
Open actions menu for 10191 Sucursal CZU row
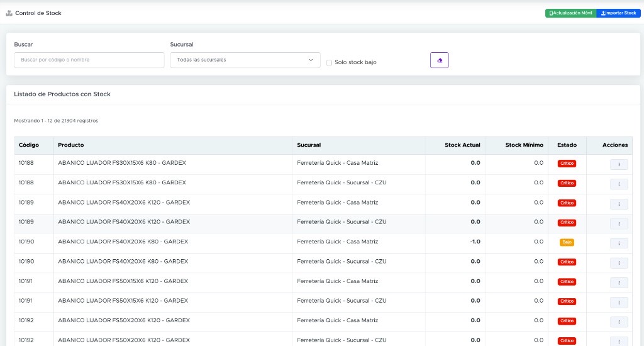coord(619,303)
